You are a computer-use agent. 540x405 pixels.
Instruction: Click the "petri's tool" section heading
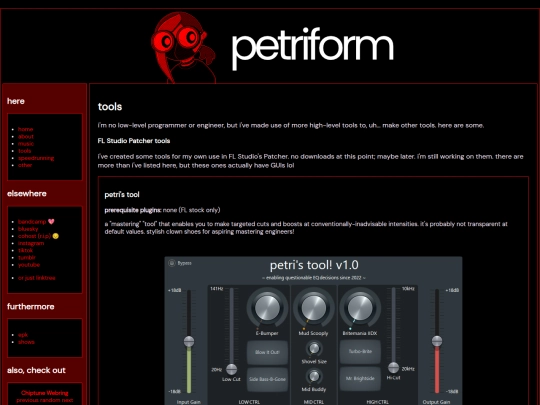[122, 195]
